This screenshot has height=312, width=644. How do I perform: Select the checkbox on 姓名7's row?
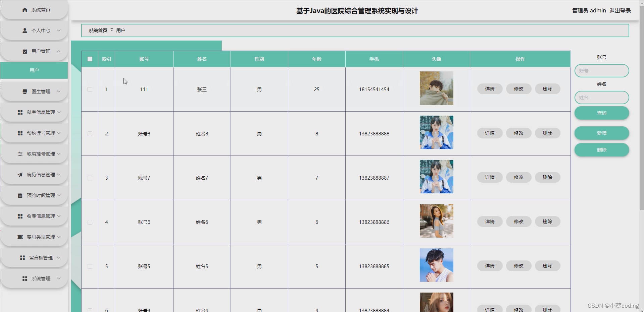click(x=90, y=178)
